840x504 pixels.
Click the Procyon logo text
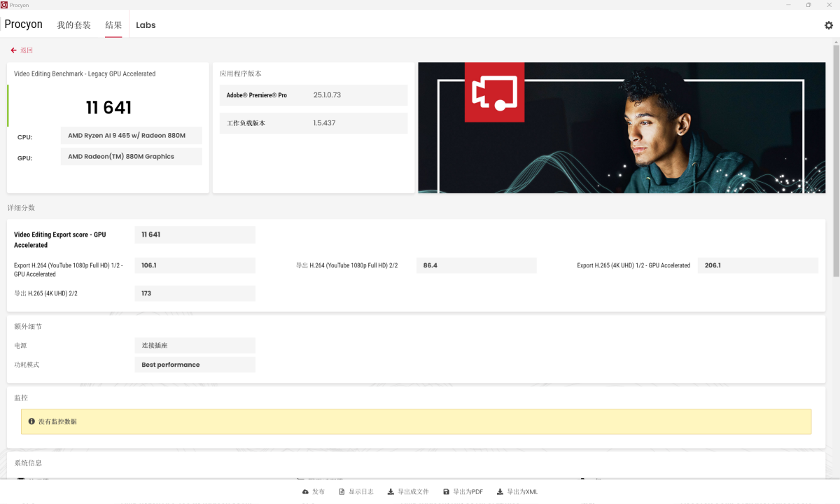pyautogui.click(x=24, y=24)
